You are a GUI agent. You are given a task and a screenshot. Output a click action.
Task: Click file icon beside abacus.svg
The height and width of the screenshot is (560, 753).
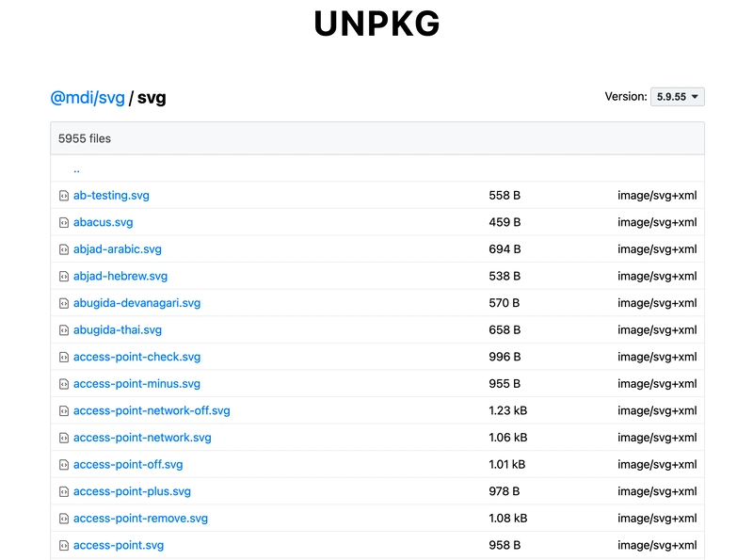[64, 222]
